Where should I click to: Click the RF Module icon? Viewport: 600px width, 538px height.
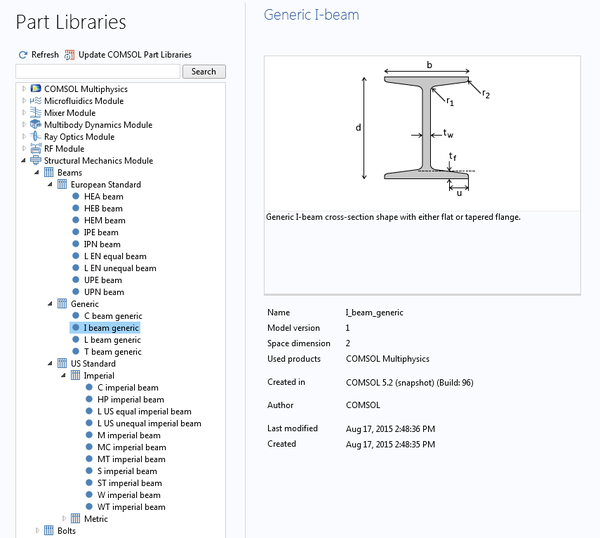click(x=36, y=148)
